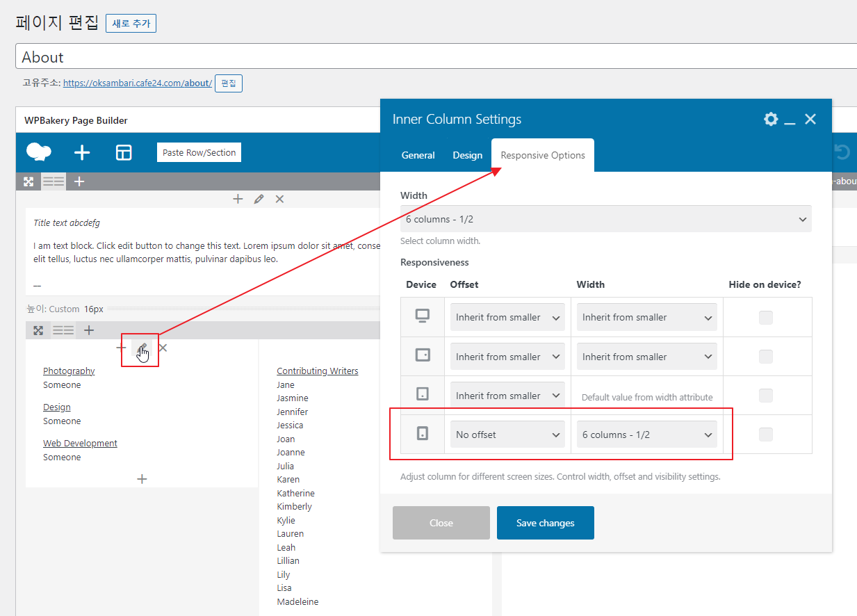Image resolution: width=857 pixels, height=616 pixels.
Task: Click the About page title field
Action: pos(436,56)
